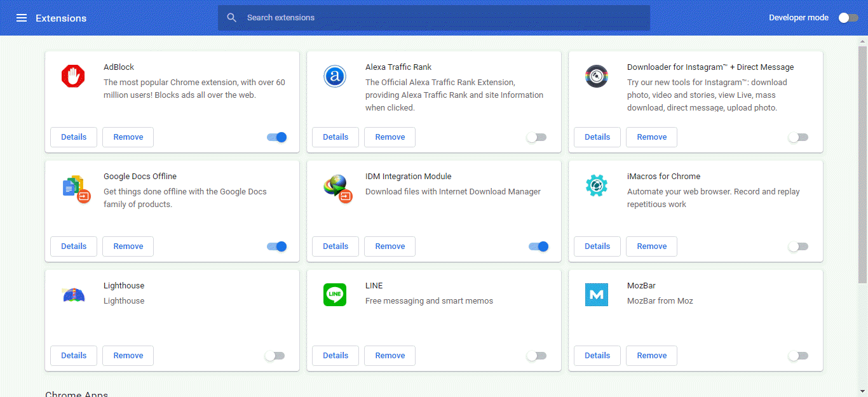Click the "IDM Integration Module" title
This screenshot has width=868, height=397.
pos(409,177)
